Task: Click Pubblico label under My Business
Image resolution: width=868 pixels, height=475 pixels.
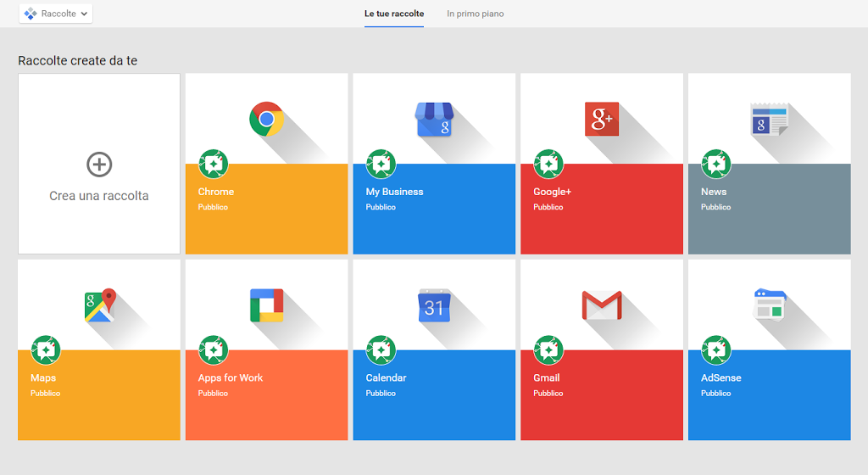Action: pos(381,207)
